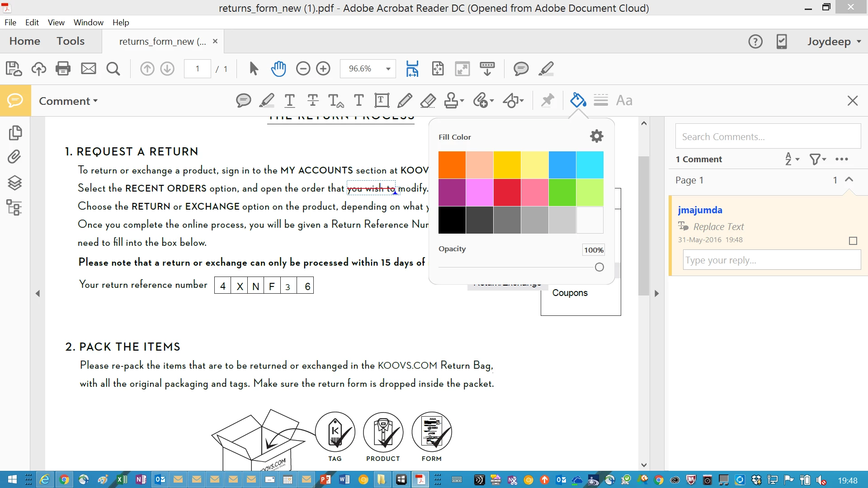The height and width of the screenshot is (488, 868).
Task: Collapse the Page 1 comments group
Action: [x=849, y=179]
